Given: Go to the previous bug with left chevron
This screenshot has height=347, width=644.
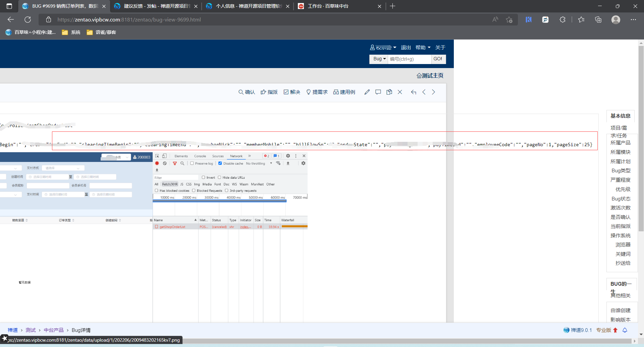Looking at the screenshot, I should pyautogui.click(x=424, y=92).
